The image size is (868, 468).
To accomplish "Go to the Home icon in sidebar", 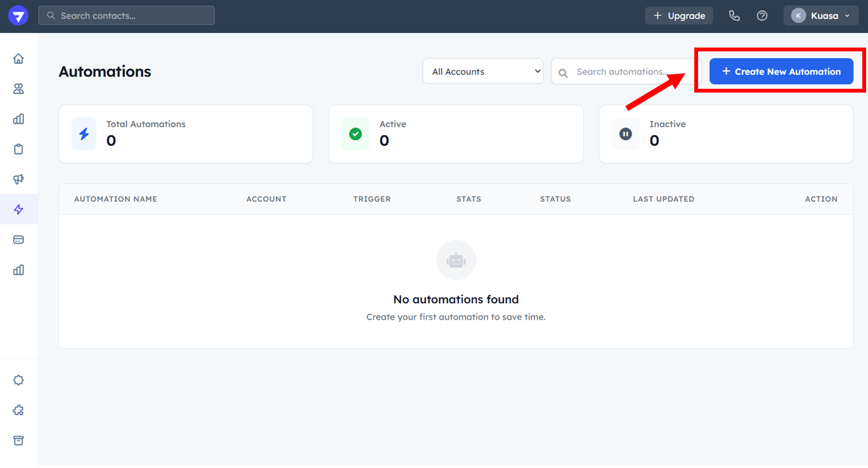I will tap(18, 59).
